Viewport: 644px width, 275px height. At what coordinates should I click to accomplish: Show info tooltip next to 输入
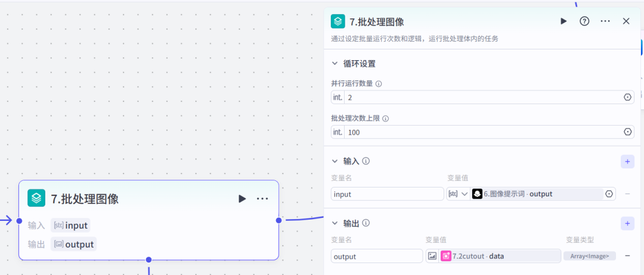pyautogui.click(x=366, y=161)
